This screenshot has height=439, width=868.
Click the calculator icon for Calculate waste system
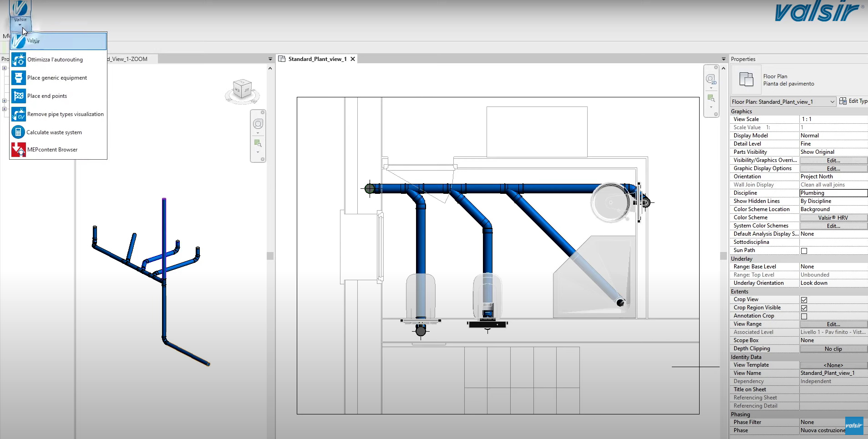(18, 132)
